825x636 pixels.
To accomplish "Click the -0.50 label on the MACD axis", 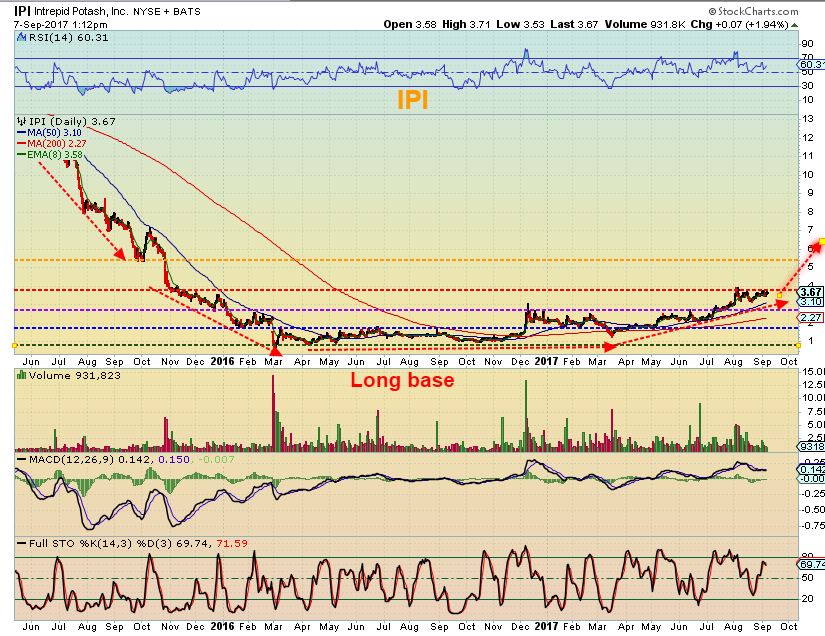I will [x=812, y=509].
